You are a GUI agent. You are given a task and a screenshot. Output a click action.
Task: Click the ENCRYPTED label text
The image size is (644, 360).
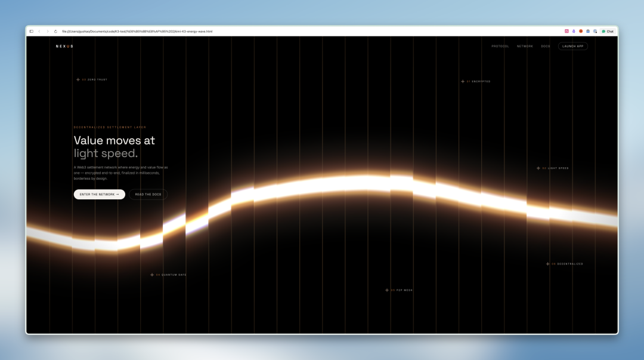pos(481,81)
